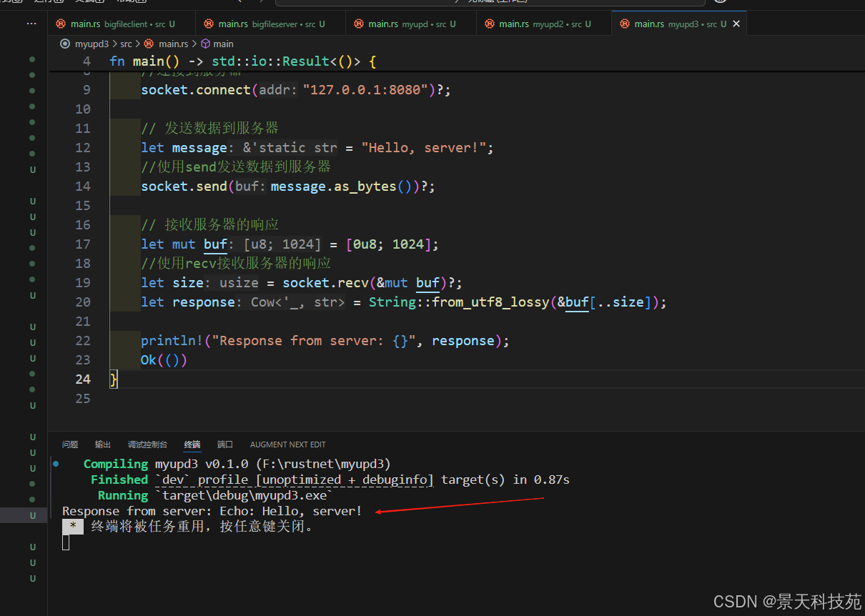Screen dimensions: 865x616
Task: Click the Finished word in terminal output
Action: point(119,480)
